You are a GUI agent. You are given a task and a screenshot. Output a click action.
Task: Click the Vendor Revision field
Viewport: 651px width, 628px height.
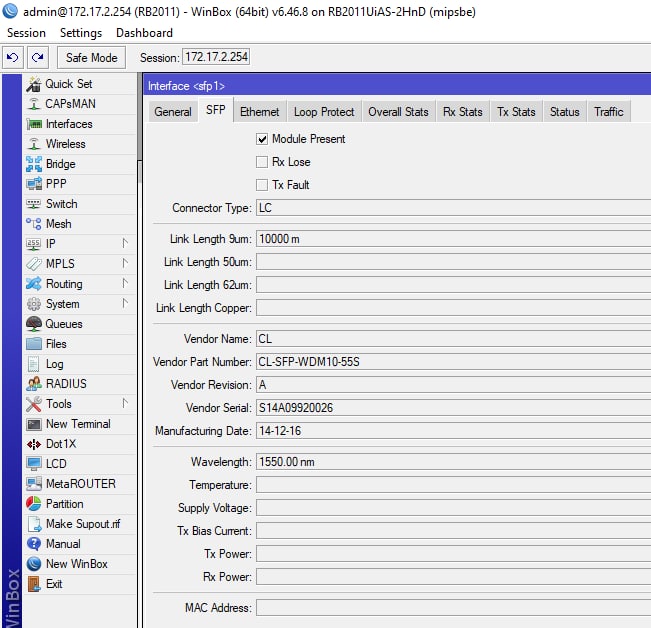coord(453,385)
